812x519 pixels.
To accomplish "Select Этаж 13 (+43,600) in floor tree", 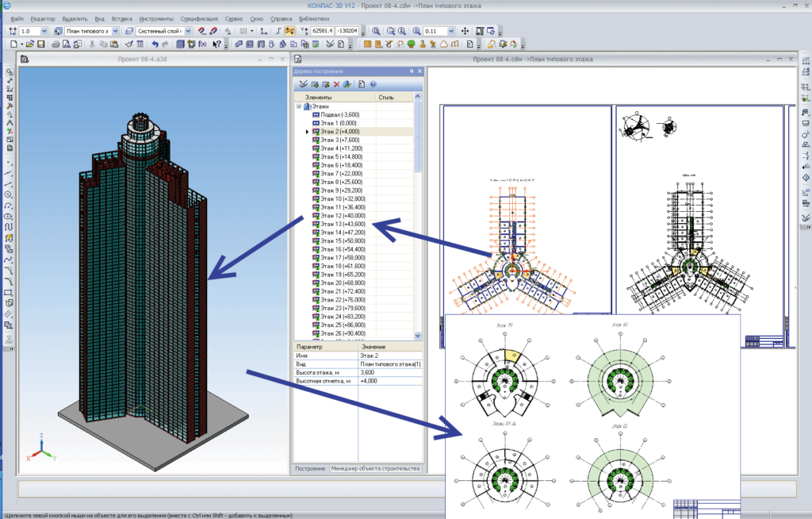I will pyautogui.click(x=343, y=224).
